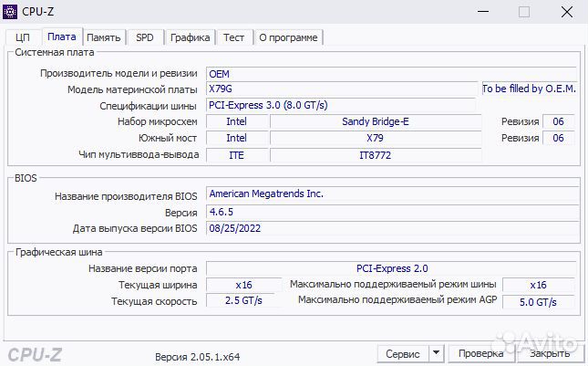Click the Закрыть button
The image size is (588, 366).
click(x=551, y=353)
